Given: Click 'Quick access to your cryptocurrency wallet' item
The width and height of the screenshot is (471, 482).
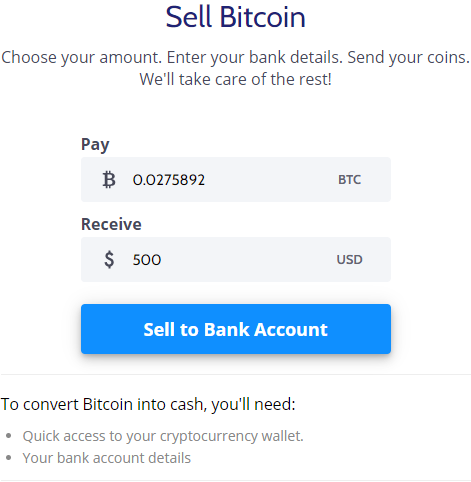Looking at the screenshot, I should tap(163, 436).
